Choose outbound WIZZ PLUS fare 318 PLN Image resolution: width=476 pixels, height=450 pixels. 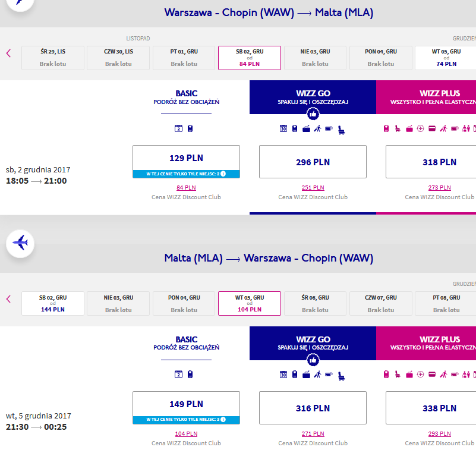pos(431,162)
